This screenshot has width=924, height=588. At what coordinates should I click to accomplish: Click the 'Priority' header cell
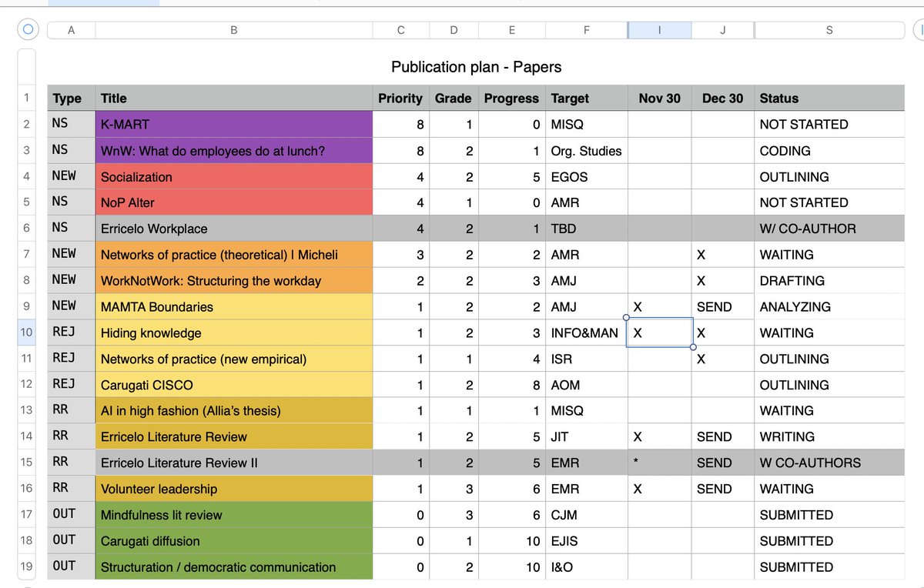pyautogui.click(x=400, y=99)
